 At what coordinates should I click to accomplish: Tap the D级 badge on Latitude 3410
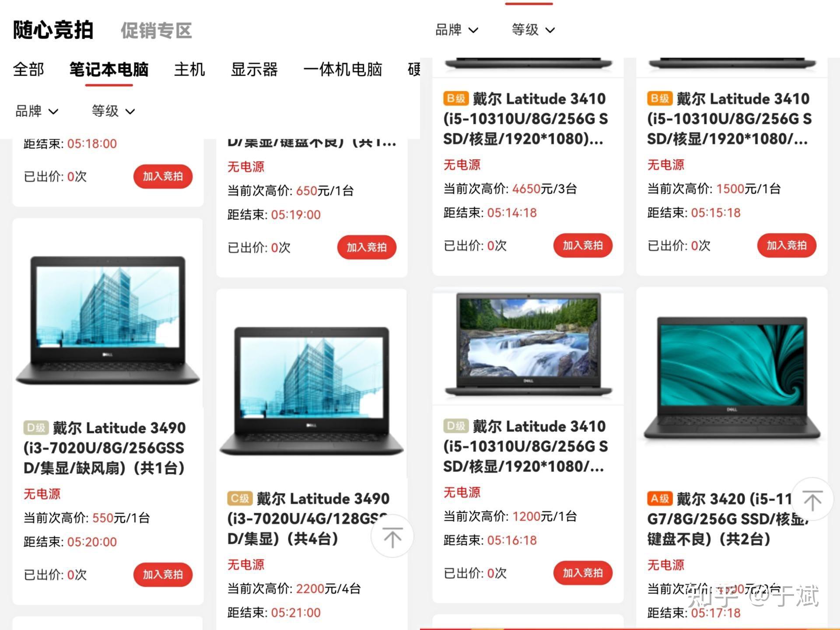click(456, 426)
